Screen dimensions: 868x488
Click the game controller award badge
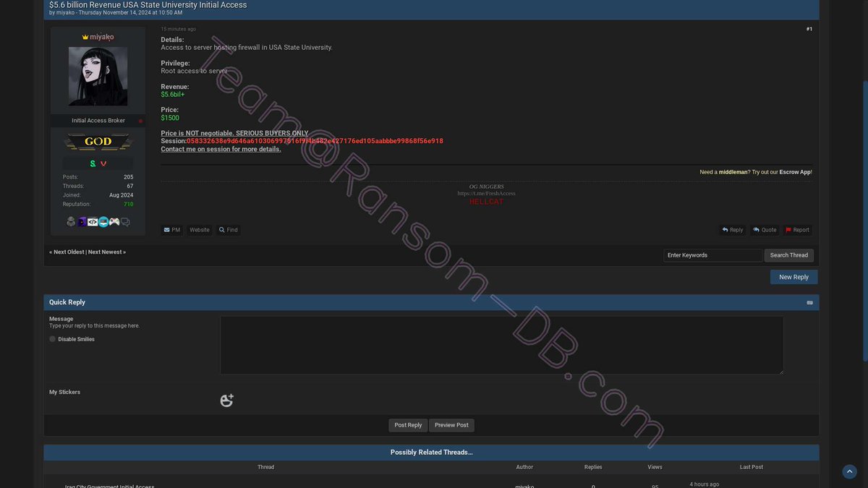tap(114, 222)
